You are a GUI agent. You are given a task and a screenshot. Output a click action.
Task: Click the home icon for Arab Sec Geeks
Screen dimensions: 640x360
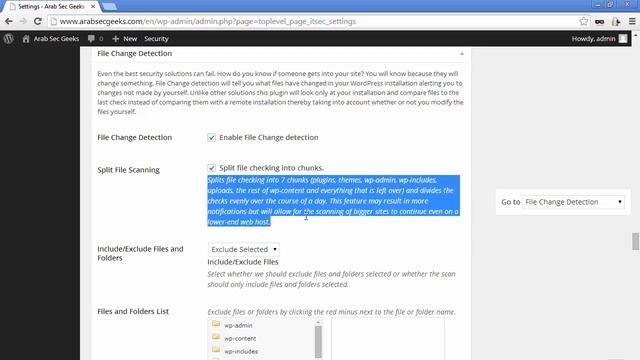(26, 39)
